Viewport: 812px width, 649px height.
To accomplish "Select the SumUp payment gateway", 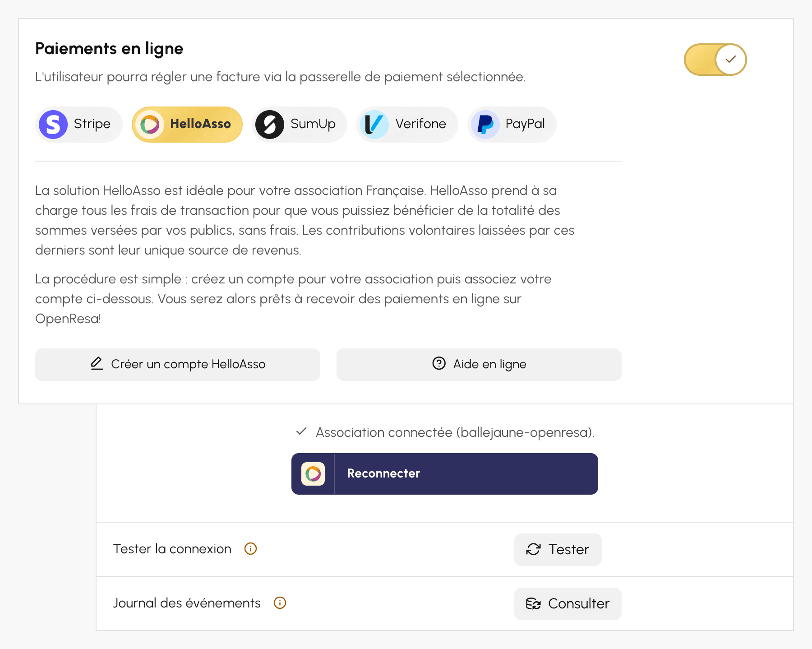I will pos(300,124).
